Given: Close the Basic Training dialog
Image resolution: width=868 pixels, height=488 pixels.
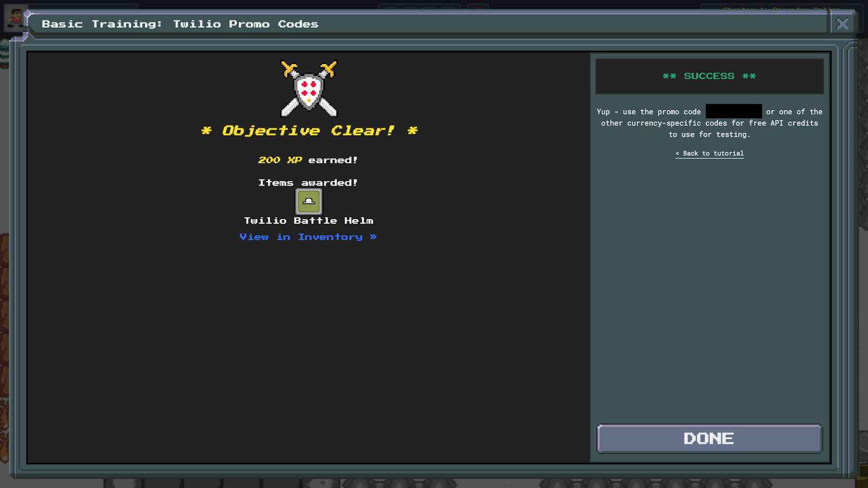Looking at the screenshot, I should [x=843, y=24].
